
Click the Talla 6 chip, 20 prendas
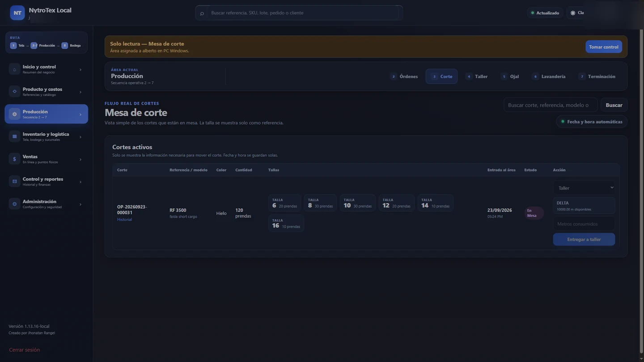284,203
